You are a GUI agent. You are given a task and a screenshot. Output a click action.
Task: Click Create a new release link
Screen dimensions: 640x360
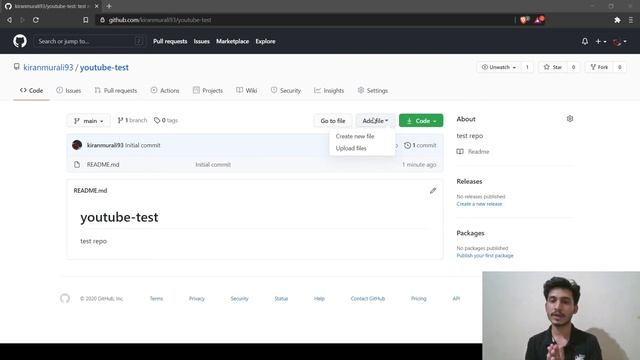point(479,204)
